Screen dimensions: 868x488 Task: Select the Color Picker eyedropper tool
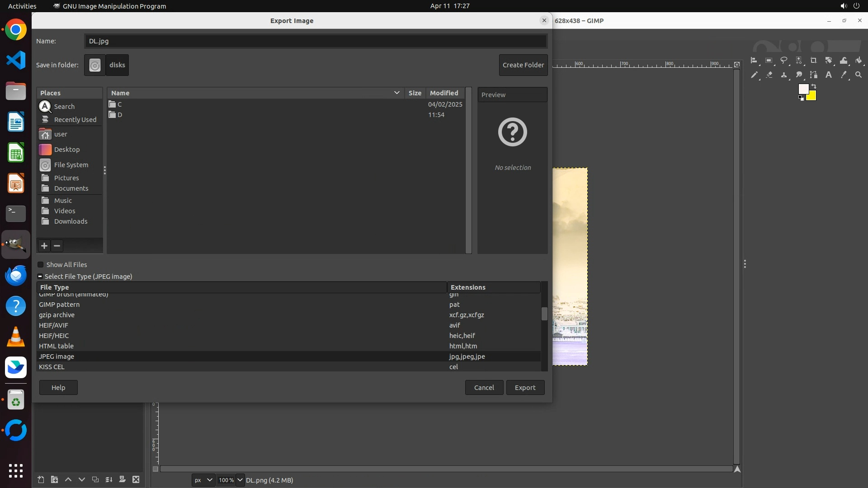pos(844,75)
